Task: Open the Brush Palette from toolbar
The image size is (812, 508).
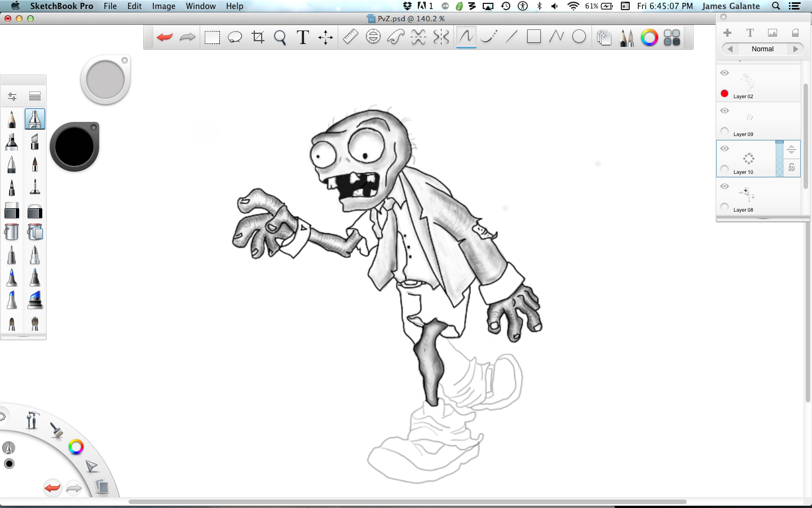Action: point(626,38)
